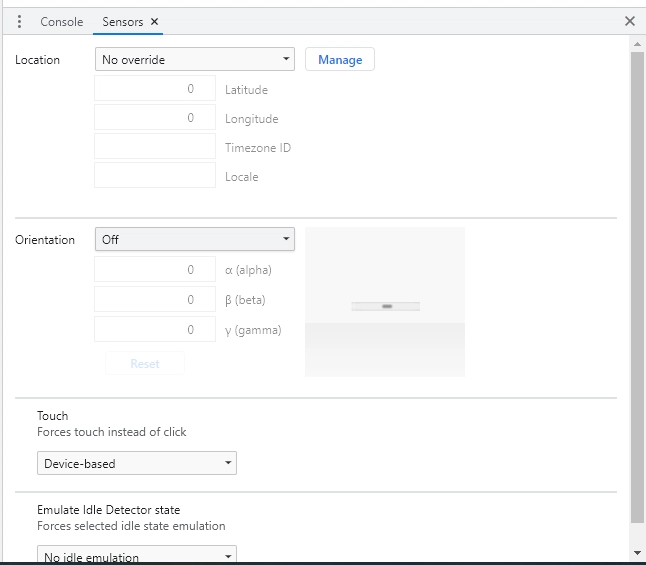Click the beta rotation input
This screenshot has width=646, height=565.
point(155,300)
